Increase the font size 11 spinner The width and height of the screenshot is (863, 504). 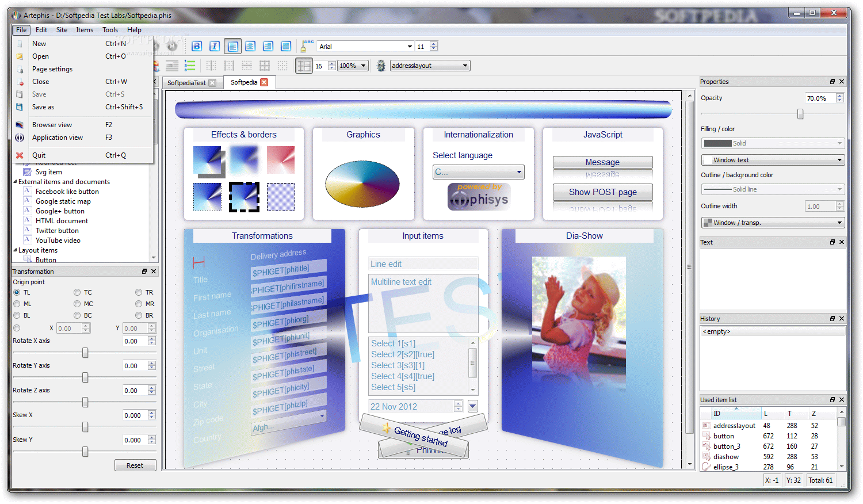point(434,44)
